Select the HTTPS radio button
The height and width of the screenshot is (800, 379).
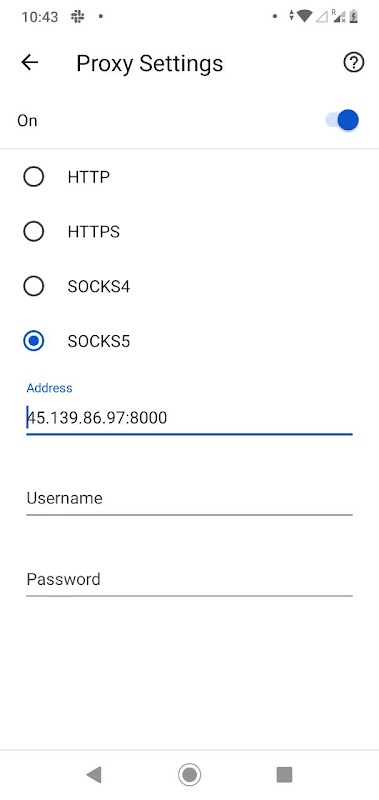tap(34, 232)
